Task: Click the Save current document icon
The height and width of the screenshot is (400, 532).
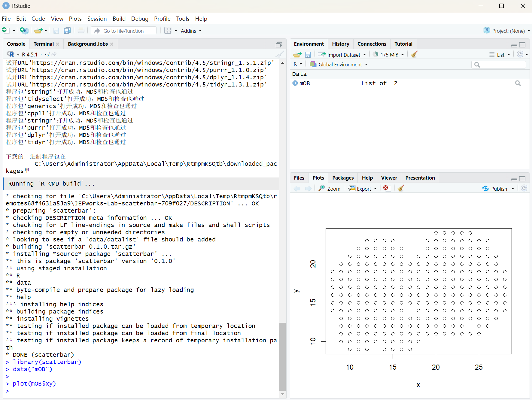Action: tap(56, 30)
